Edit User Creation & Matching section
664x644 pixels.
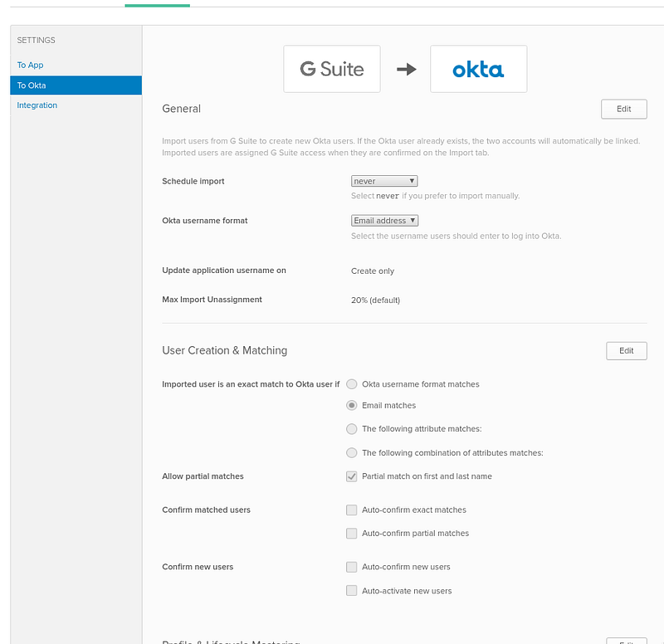tap(627, 351)
